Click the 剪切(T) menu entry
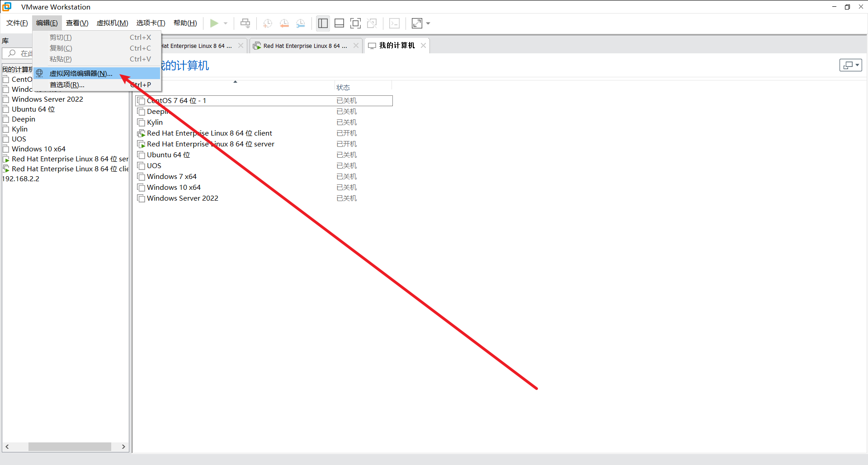The image size is (868, 465). tap(97, 38)
